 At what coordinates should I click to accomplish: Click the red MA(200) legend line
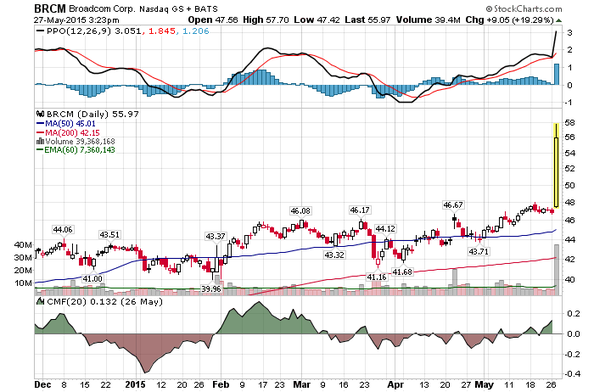click(x=40, y=133)
